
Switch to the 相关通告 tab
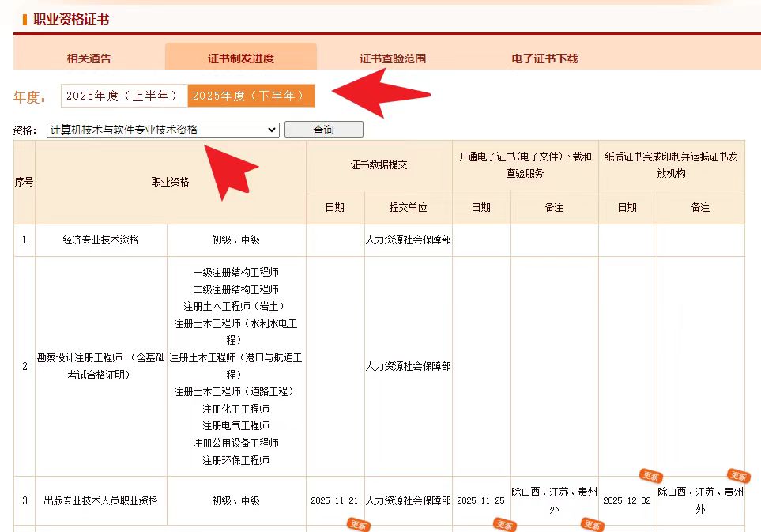(x=89, y=58)
